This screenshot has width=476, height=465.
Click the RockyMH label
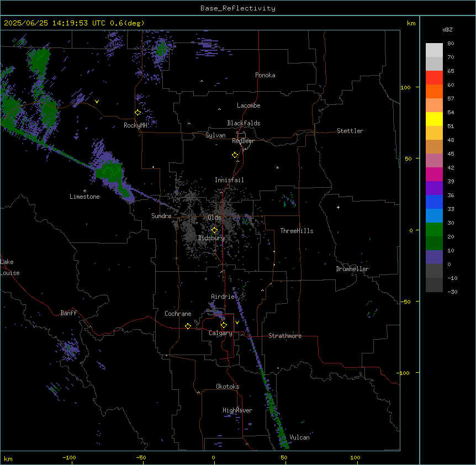click(x=135, y=125)
